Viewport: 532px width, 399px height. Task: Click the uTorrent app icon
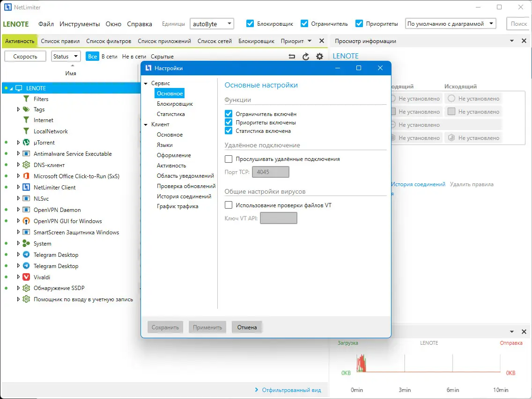click(26, 142)
